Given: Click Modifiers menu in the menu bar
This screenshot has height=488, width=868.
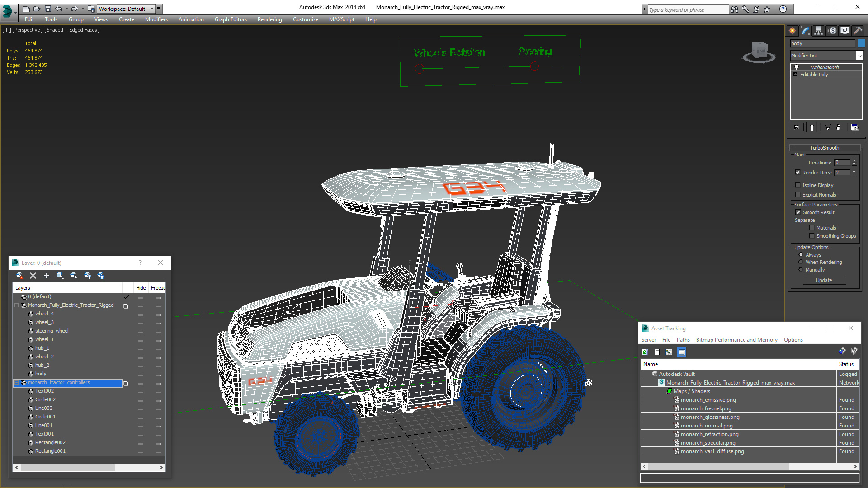Looking at the screenshot, I should click(x=156, y=19).
